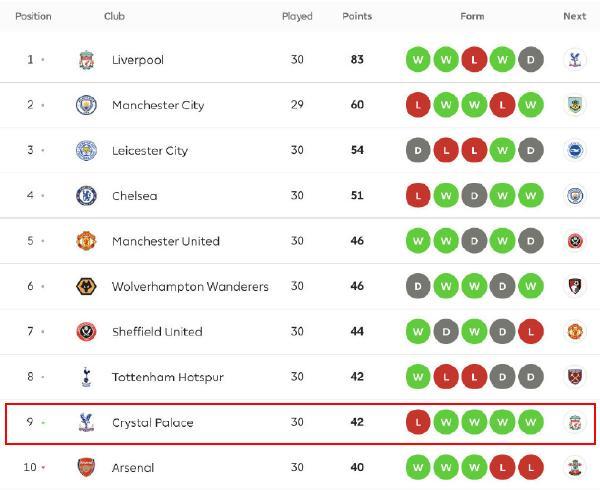The height and width of the screenshot is (490, 600).
Task: Open the Sheffield United club link
Action: [157, 332]
